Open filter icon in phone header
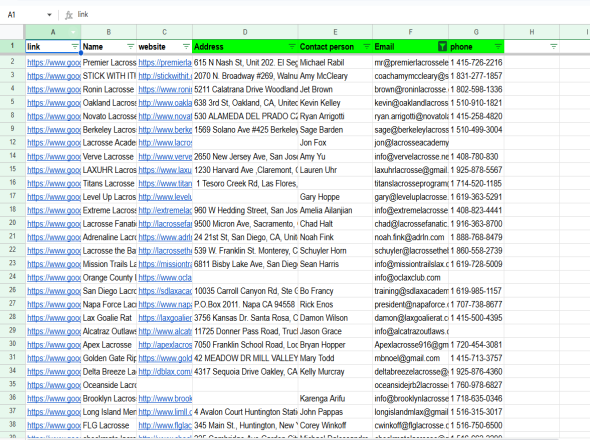 tap(498, 47)
